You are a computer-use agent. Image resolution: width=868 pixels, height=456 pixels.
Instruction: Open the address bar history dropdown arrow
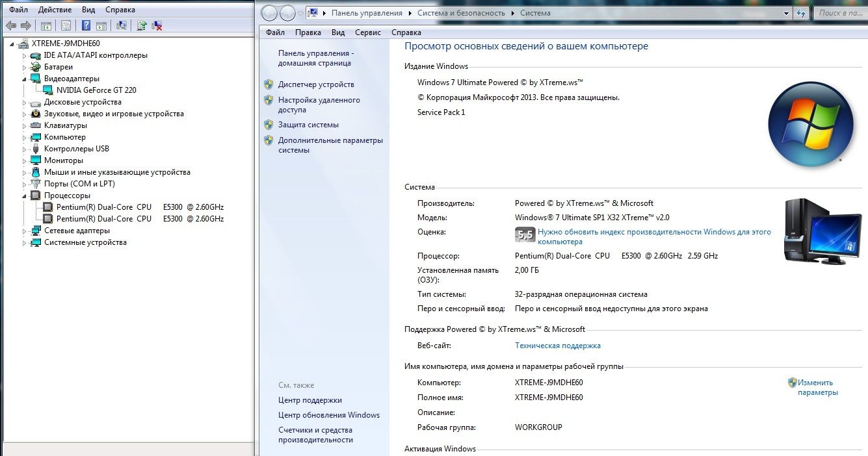click(x=785, y=13)
